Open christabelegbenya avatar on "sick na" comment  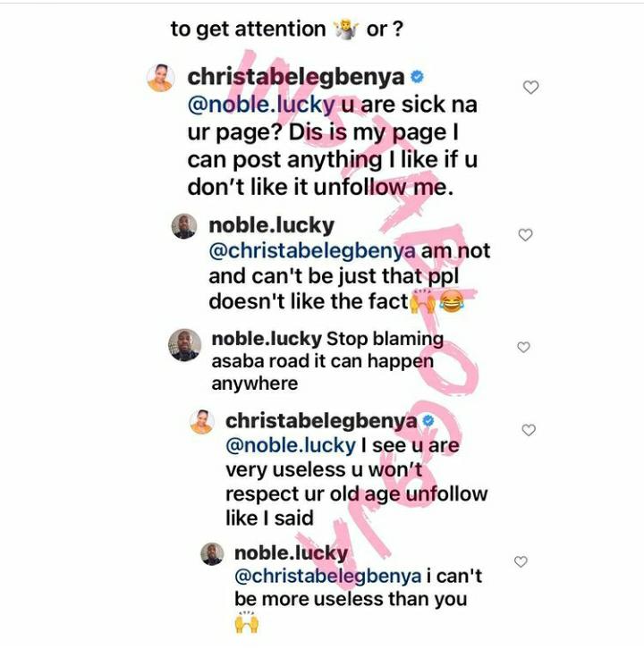coord(161,78)
